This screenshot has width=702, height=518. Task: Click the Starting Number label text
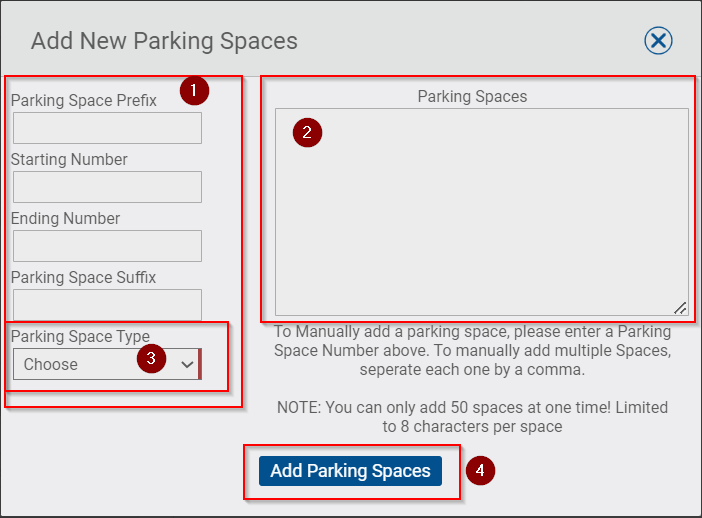tap(69, 159)
